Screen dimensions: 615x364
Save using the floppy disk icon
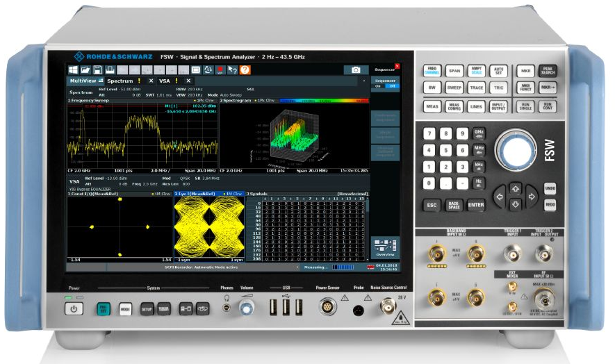pyautogui.click(x=97, y=70)
